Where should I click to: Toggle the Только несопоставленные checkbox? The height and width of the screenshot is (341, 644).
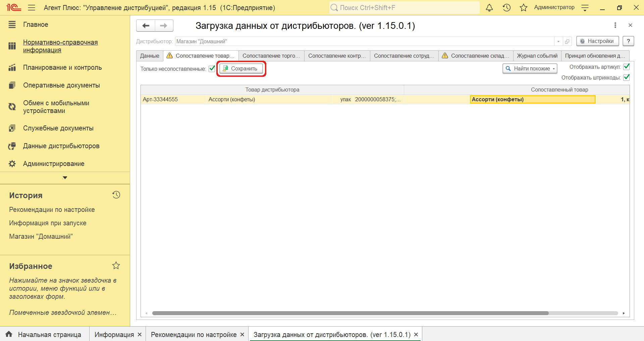point(212,69)
